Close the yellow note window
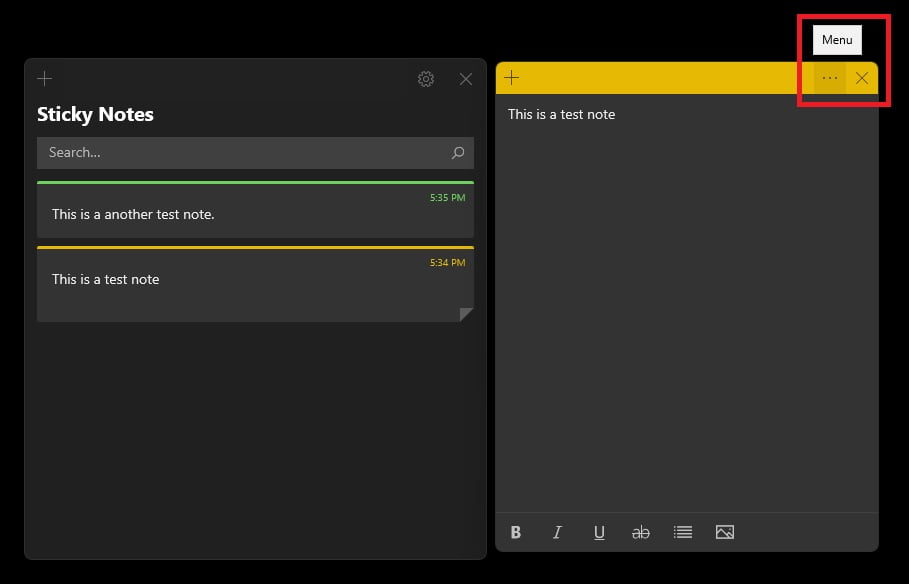This screenshot has height=584, width=909. pos(862,78)
